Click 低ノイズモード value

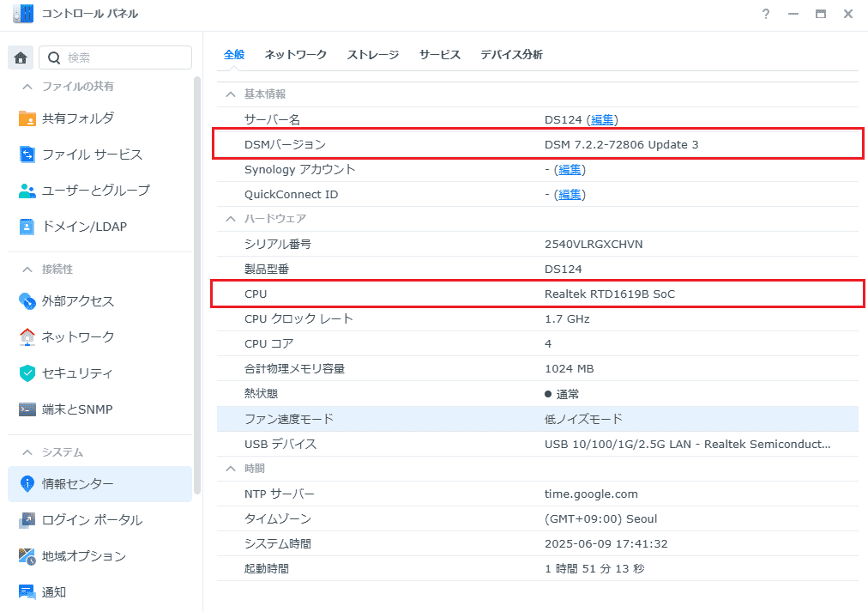583,419
